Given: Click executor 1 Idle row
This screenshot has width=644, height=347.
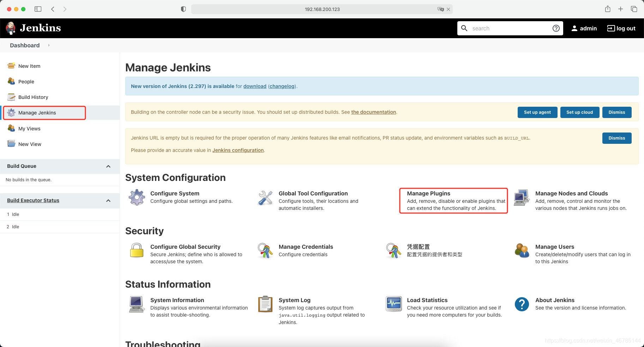Looking at the screenshot, I should pyautogui.click(x=60, y=214).
